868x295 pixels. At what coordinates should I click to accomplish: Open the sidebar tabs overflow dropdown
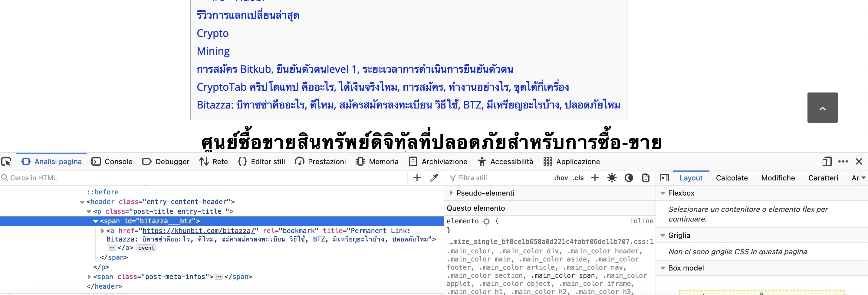tap(864, 178)
